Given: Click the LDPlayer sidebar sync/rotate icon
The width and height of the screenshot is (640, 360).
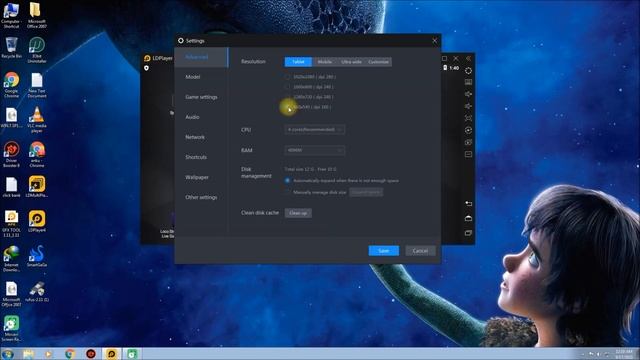Looking at the screenshot, I should pyautogui.click(x=468, y=130).
